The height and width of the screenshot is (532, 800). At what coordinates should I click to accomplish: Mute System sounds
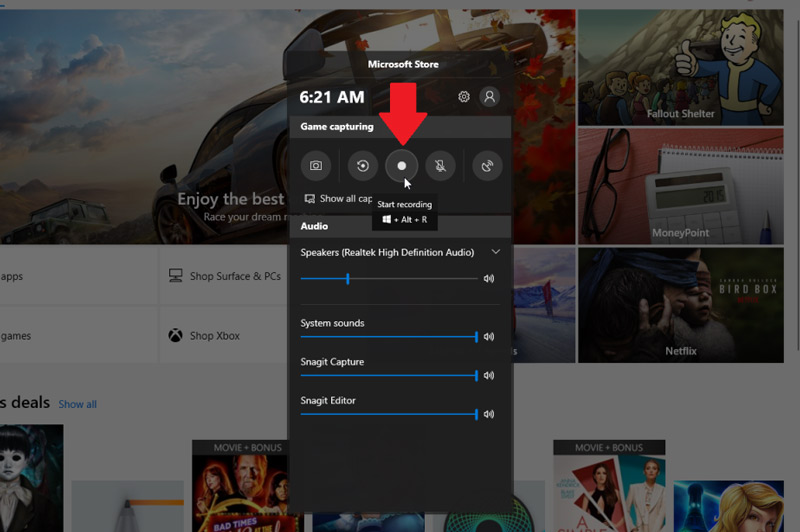point(489,337)
